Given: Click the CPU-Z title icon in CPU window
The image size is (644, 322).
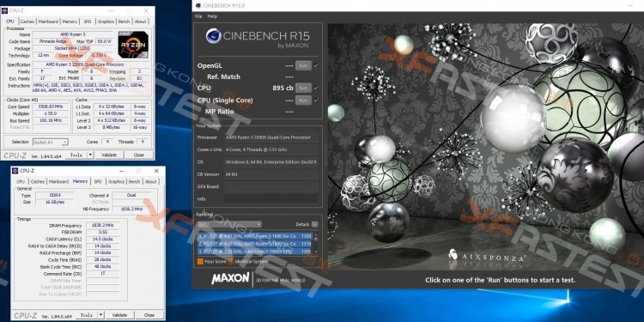Looking at the screenshot, I should [4, 10].
